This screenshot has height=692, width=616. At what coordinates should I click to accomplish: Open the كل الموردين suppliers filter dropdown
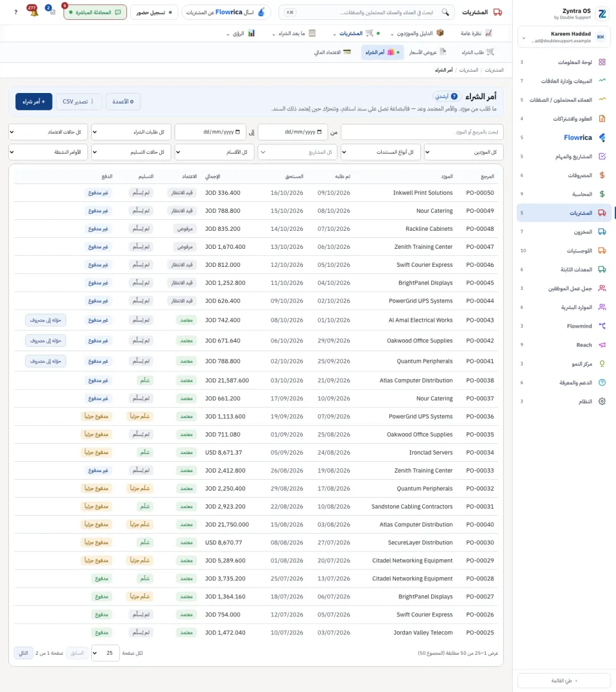(x=464, y=152)
